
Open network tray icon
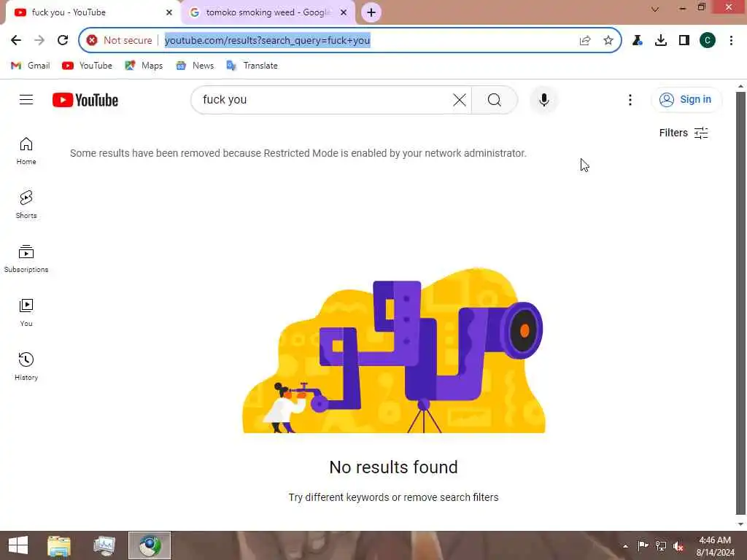pos(661,545)
